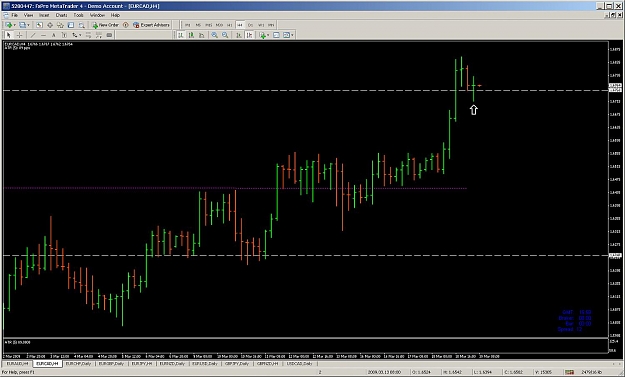Select the Horizontal Line tool
Screen dimensions: 625x377
tap(43, 35)
